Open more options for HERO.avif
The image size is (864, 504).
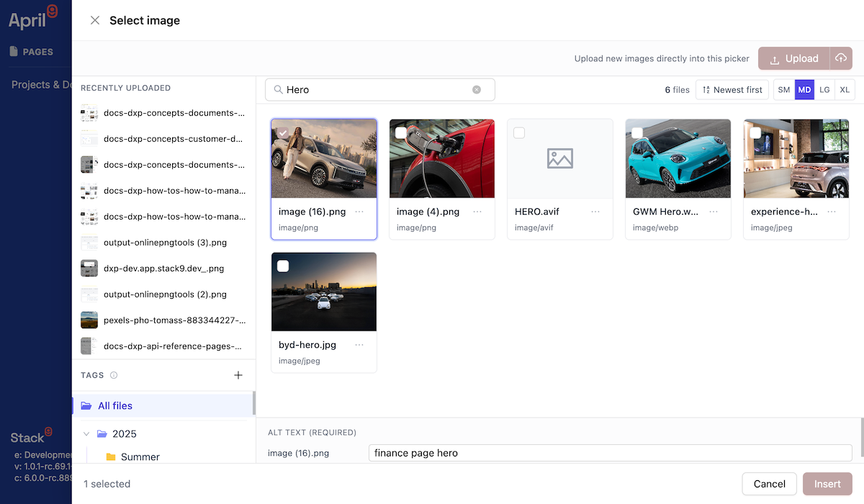595,212
